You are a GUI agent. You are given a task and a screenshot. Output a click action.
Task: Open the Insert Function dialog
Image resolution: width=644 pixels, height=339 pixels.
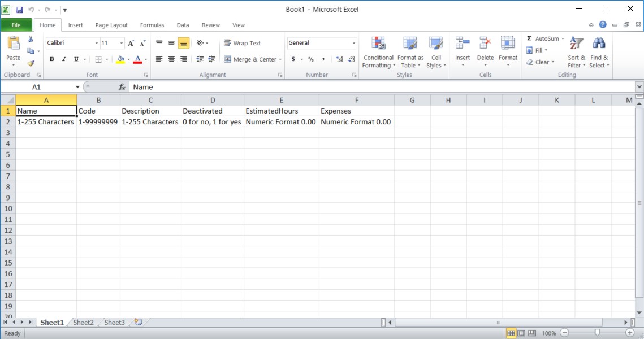coord(122,87)
